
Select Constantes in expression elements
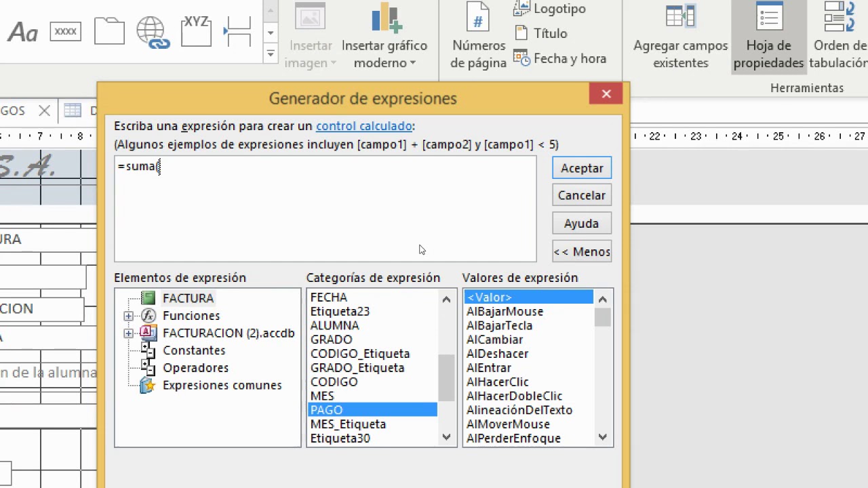point(194,350)
